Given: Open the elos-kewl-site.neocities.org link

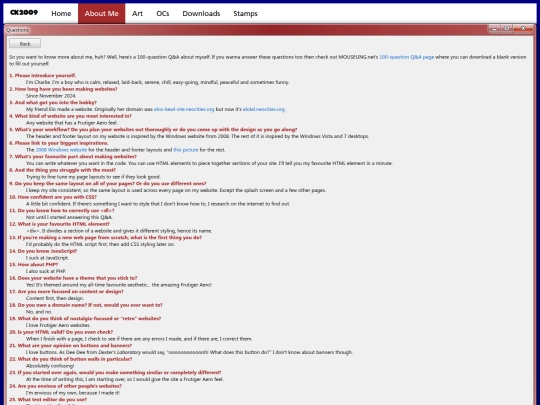Looking at the screenshot, I should coord(184,109).
